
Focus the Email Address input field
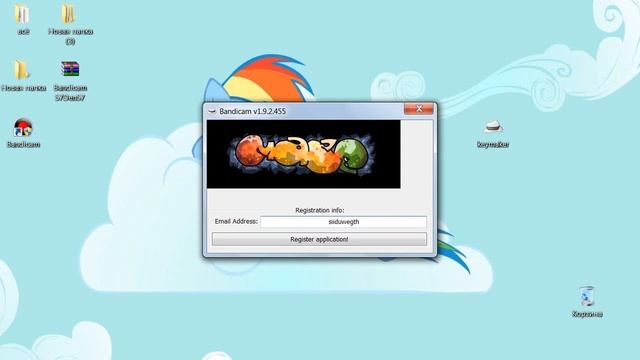coord(343,222)
